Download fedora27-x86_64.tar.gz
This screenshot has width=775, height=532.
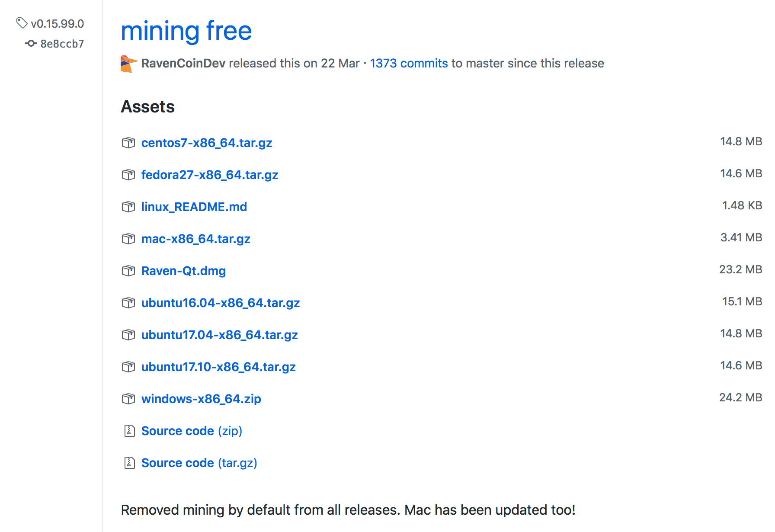[x=210, y=175]
